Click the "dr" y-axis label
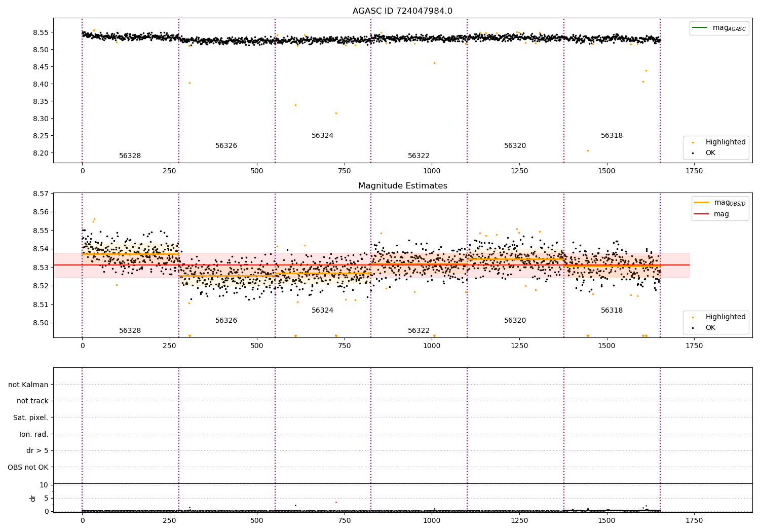 tap(33, 498)
